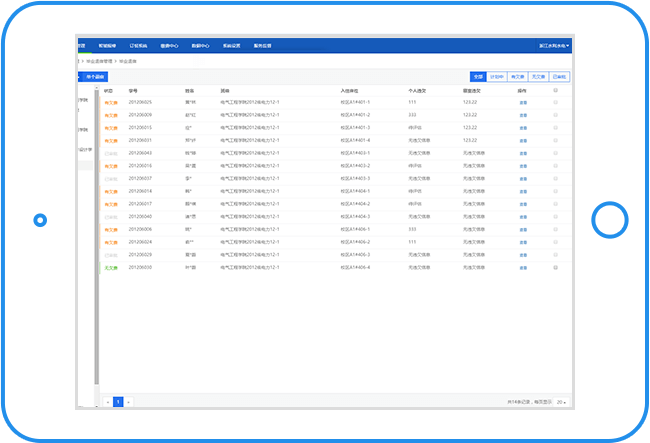Screen dimensions: 650x443
Task: Click the blue button above the table
Action: click(93, 77)
